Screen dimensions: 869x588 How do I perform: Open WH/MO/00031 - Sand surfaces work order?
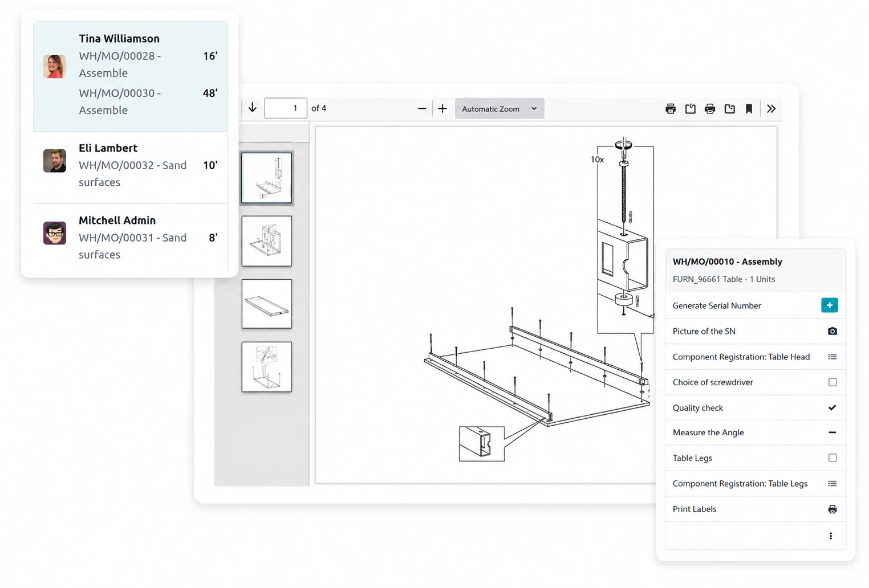[x=132, y=246]
